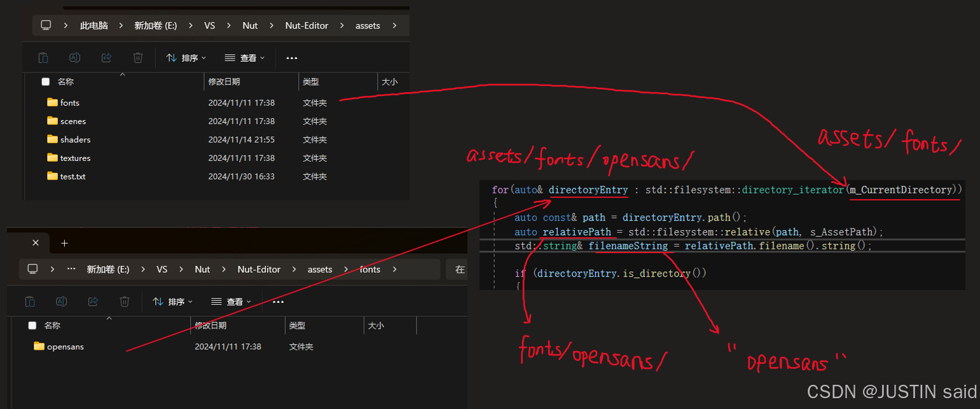This screenshot has height=409, width=980.
Task: Click the Share icon in the assets window toolbar
Action: (106, 58)
